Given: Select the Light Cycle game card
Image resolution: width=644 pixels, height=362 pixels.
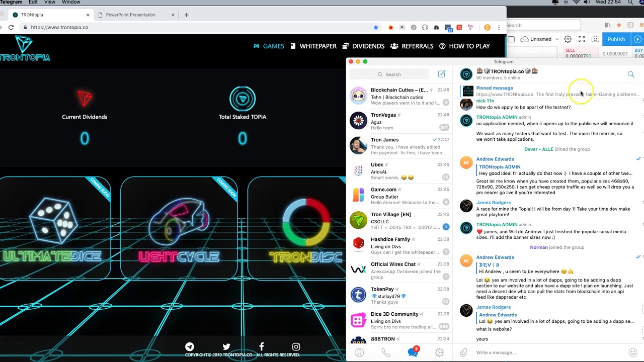Looking at the screenshot, I should pyautogui.click(x=179, y=227).
